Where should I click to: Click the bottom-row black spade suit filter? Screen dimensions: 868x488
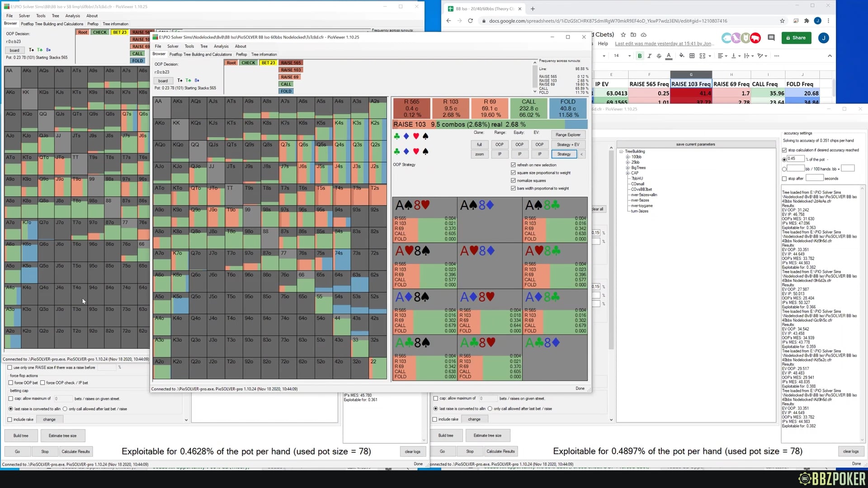coord(425,151)
